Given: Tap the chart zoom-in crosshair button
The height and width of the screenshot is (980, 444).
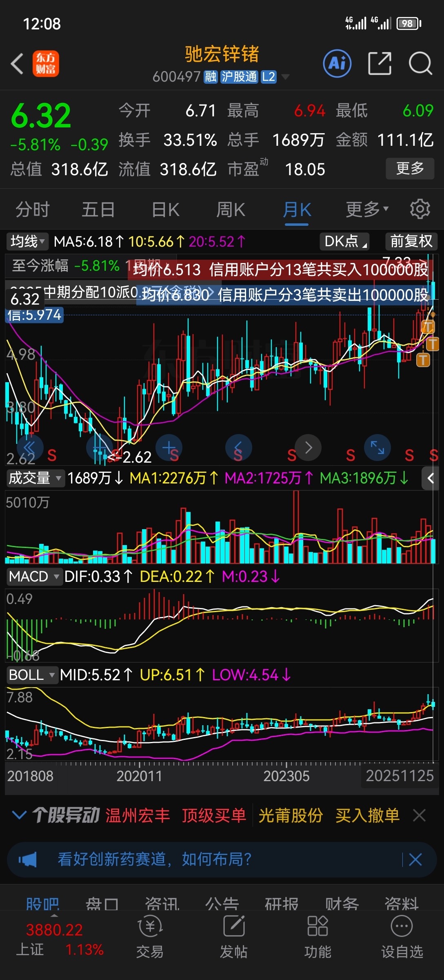Looking at the screenshot, I should point(169,448).
